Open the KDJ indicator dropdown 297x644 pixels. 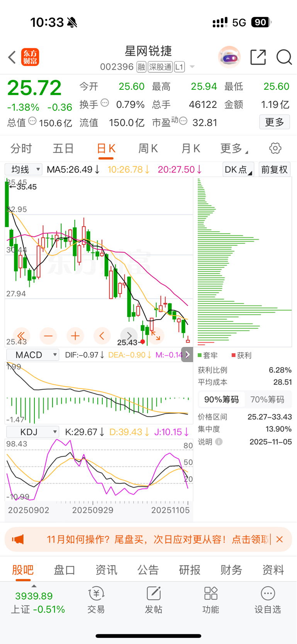tap(32, 432)
